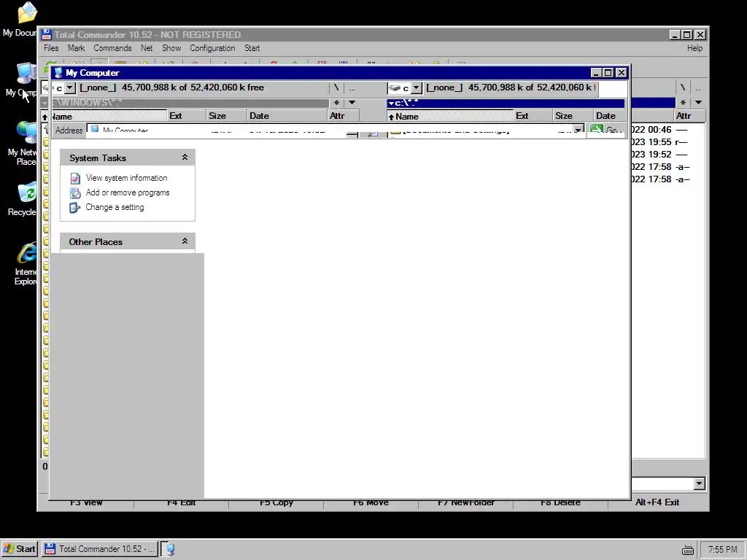Image resolution: width=747 pixels, height=560 pixels.
Task: Click the keyboard tray icon
Action: pyautogui.click(x=687, y=550)
